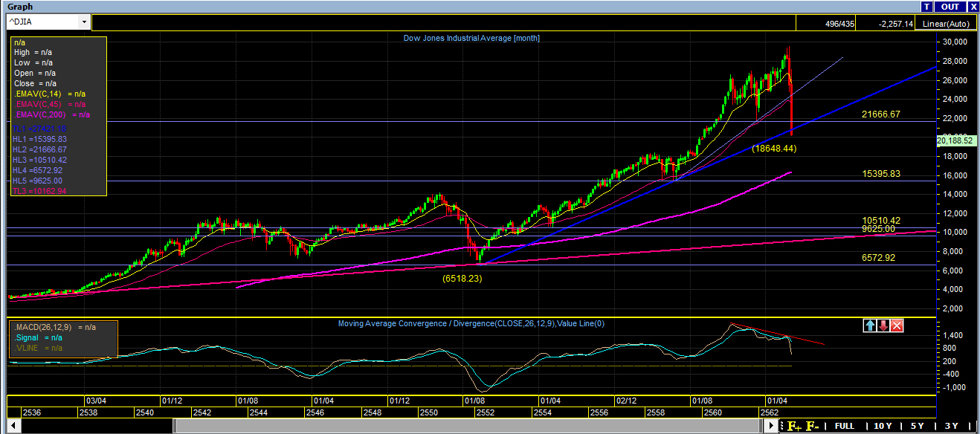Click the 10510.42 horizontal line label
980x434 pixels.
point(881,221)
